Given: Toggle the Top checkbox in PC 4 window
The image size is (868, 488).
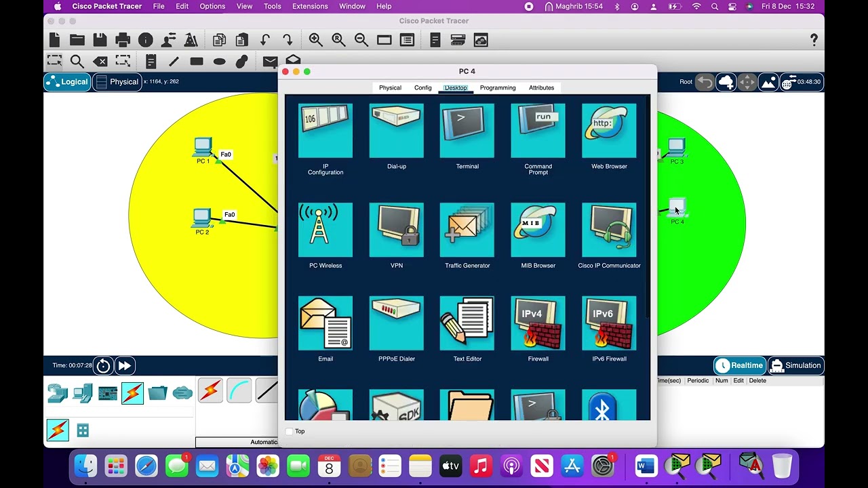Looking at the screenshot, I should click(x=290, y=431).
